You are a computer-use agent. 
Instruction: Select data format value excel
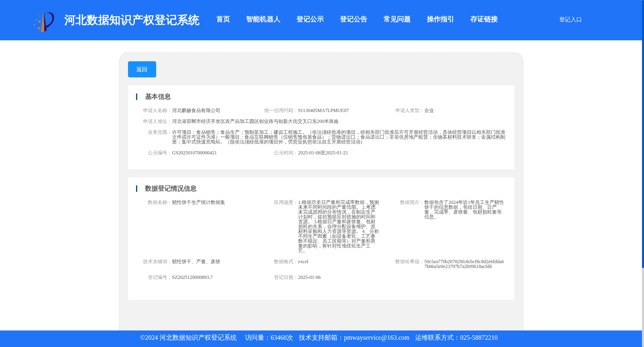tap(303, 262)
